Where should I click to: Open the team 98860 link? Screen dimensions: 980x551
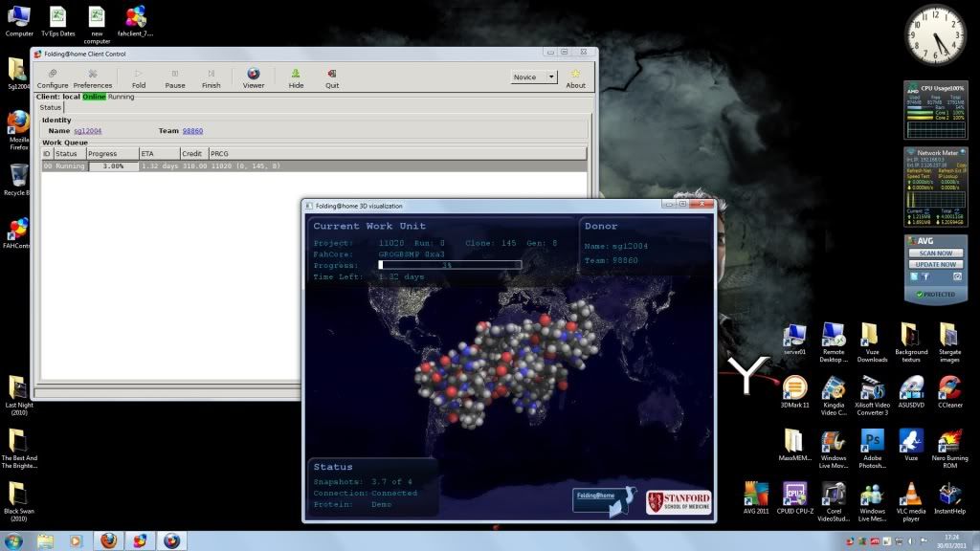pos(192,131)
